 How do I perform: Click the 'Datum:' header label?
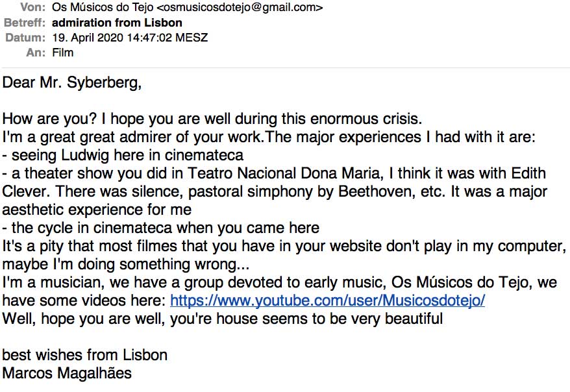pos(27,38)
